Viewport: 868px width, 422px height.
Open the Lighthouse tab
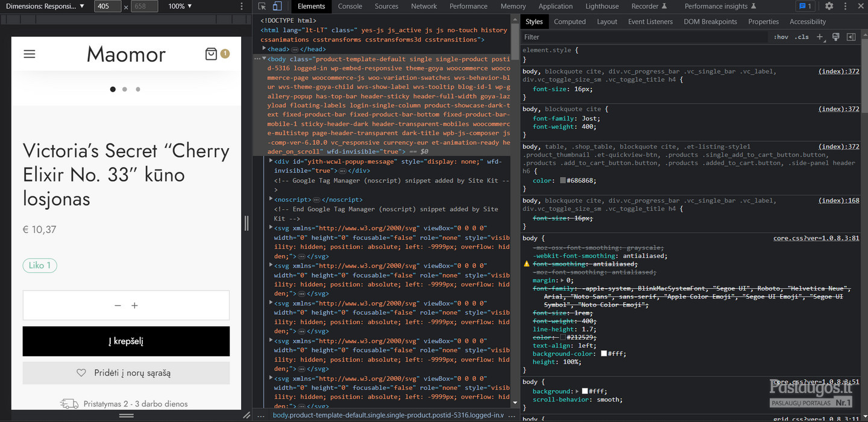[x=602, y=6]
